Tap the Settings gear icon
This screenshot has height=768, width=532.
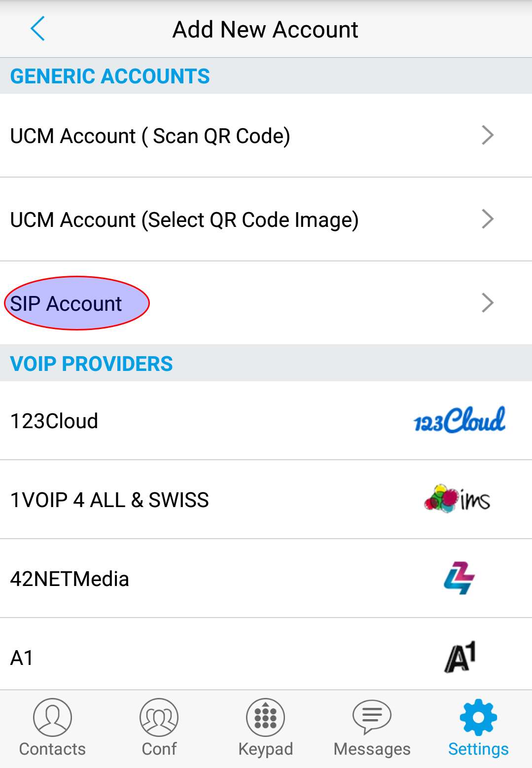478,717
